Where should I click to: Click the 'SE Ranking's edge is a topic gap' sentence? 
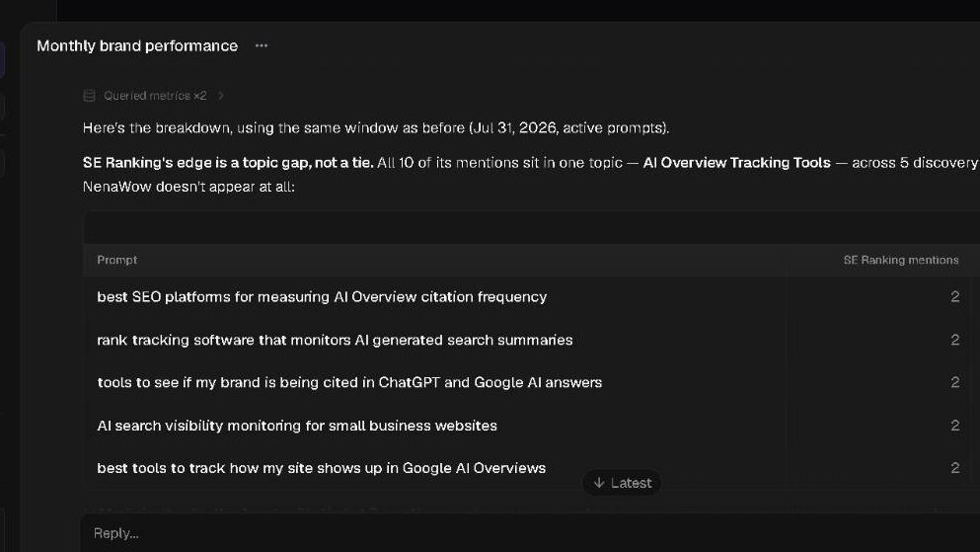pos(228,163)
